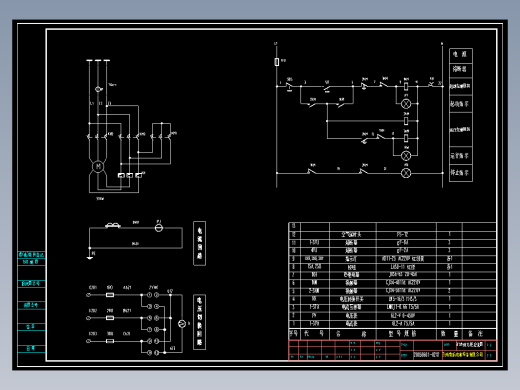This screenshot has height=390, width=520.
Task: Click the SBS stop pushbutton contact
Action: click(289, 87)
